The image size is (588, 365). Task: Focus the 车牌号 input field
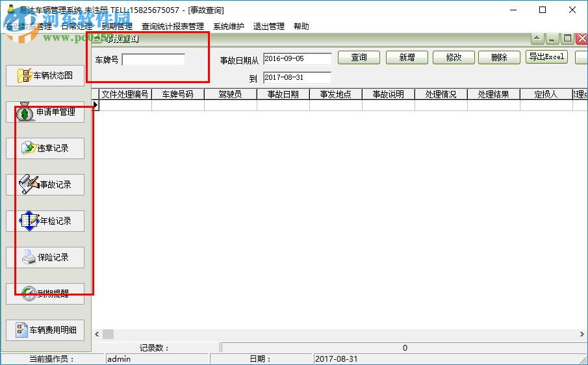click(153, 60)
